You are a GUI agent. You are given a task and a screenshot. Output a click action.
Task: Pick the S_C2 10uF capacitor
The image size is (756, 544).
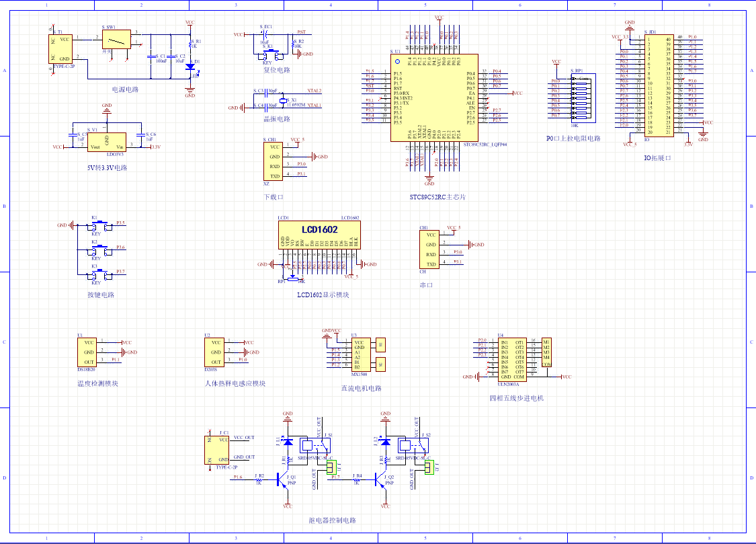tap(170, 56)
